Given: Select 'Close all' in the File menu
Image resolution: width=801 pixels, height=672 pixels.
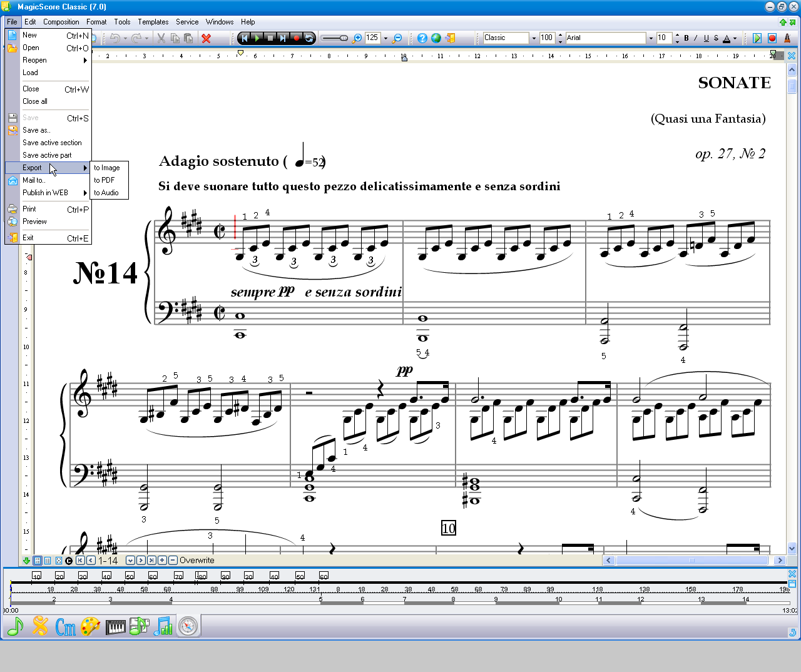Looking at the screenshot, I should click(48, 101).
